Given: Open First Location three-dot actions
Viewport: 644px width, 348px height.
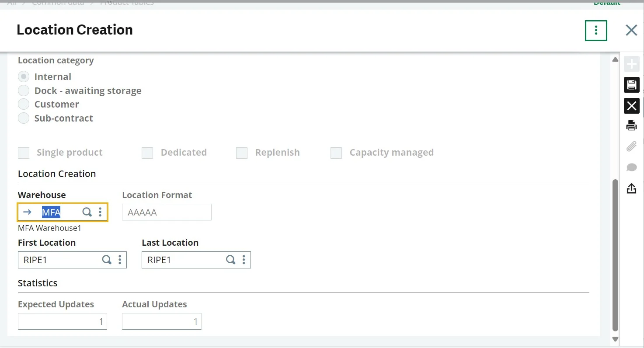Looking at the screenshot, I should click(120, 260).
